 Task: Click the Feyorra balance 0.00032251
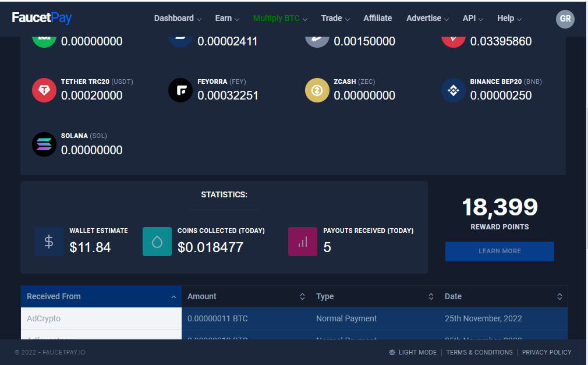[x=228, y=95]
